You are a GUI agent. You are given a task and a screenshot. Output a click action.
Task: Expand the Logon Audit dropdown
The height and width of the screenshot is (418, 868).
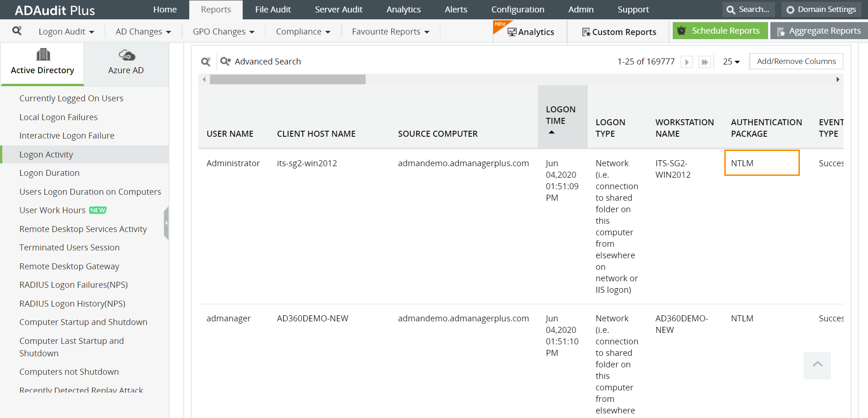pos(66,32)
